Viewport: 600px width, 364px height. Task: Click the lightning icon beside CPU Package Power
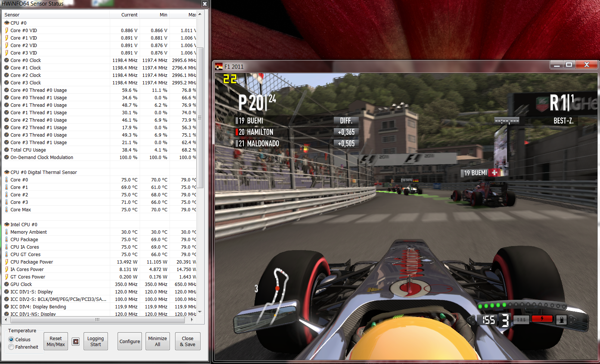pos(7,262)
